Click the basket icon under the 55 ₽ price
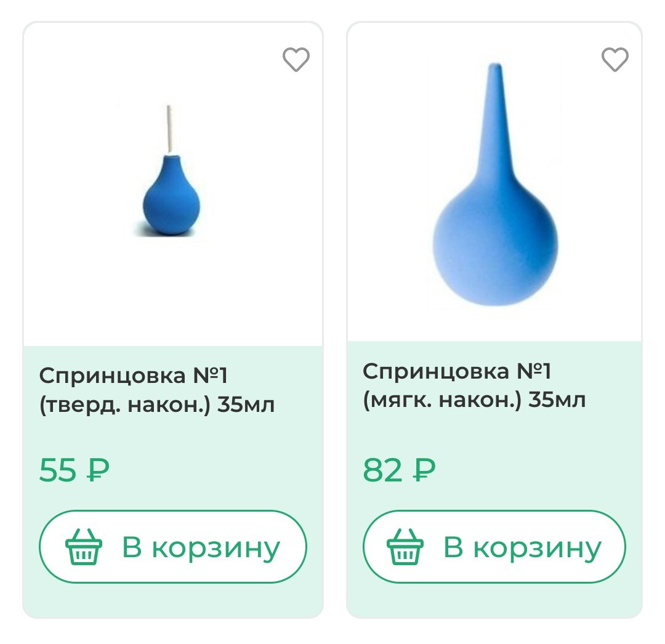Image resolution: width=665 pixels, height=644 pixels. [x=83, y=547]
